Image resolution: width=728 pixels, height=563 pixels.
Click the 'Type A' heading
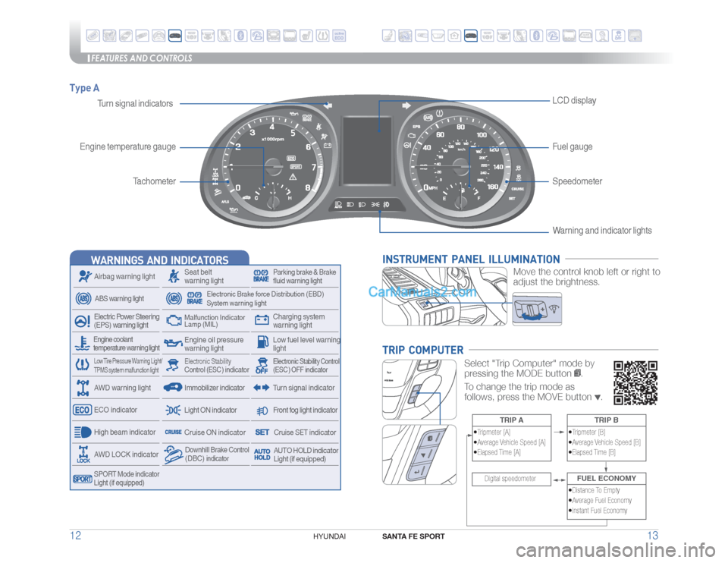click(84, 88)
